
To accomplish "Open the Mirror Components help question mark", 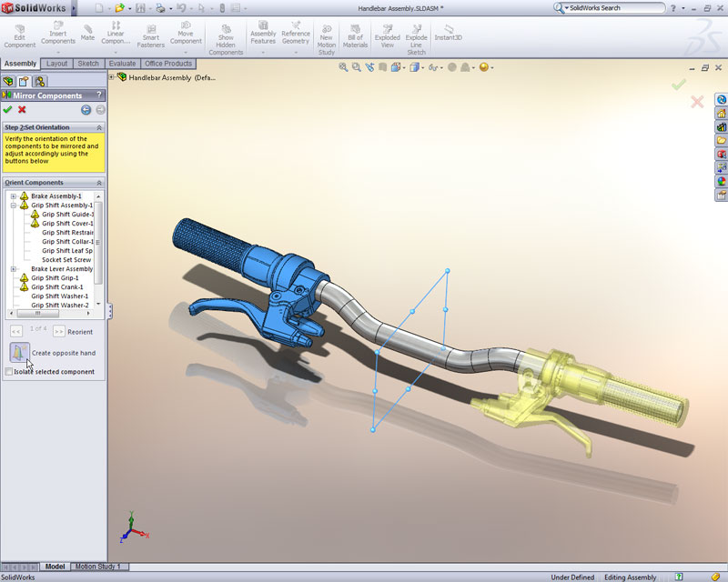I will click(x=99, y=95).
